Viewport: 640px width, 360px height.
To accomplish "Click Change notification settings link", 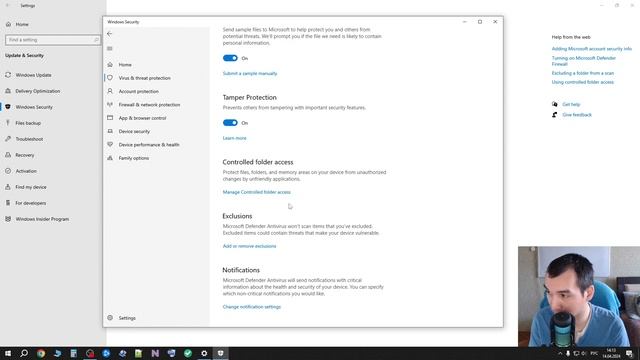I will point(252,307).
